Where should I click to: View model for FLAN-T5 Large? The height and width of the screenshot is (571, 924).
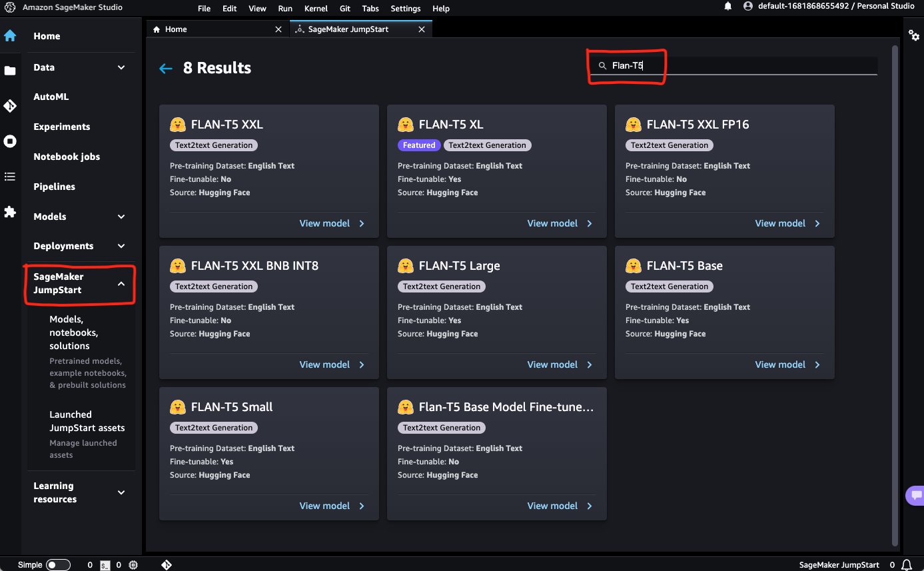pos(560,364)
